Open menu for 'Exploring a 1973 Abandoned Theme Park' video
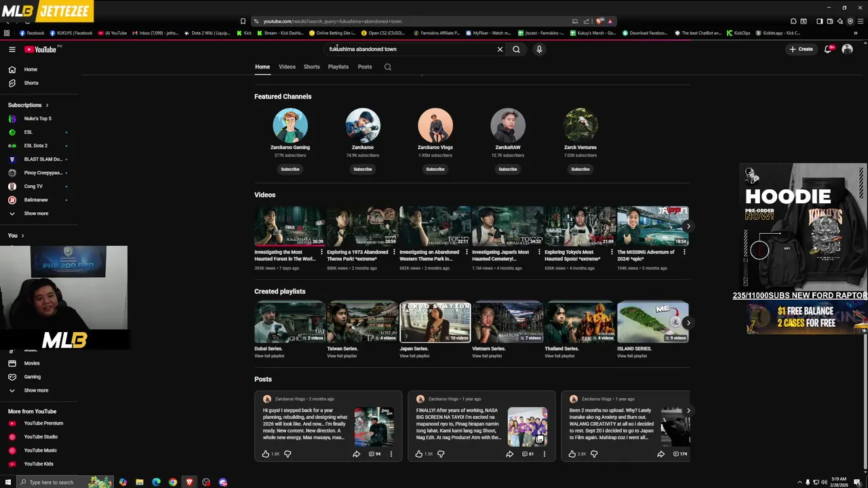The width and height of the screenshot is (868, 488). point(394,252)
